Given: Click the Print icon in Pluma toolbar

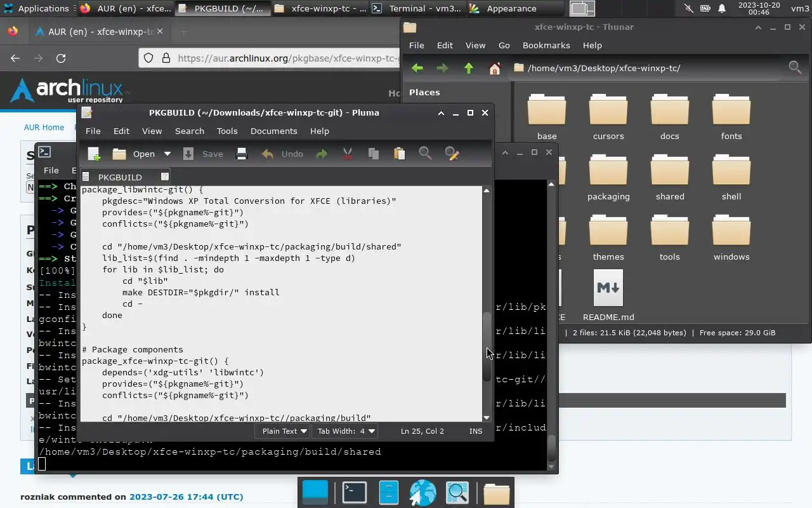Looking at the screenshot, I should (242, 154).
